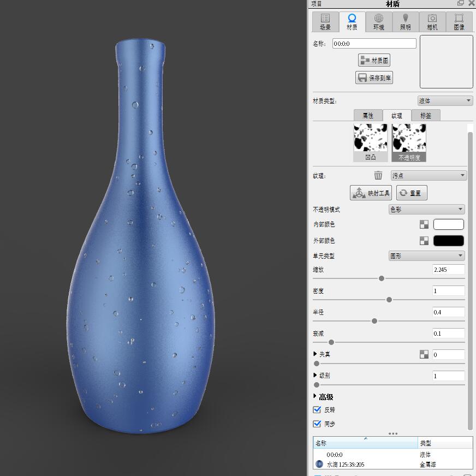The image size is (476, 476).
Task: Click the 缩放 slider handle
Action: tap(381, 278)
